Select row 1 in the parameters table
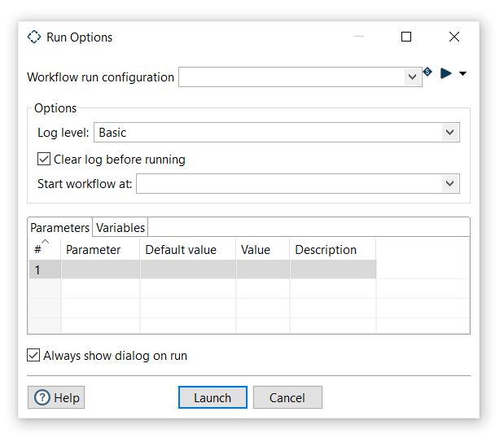 [44, 270]
